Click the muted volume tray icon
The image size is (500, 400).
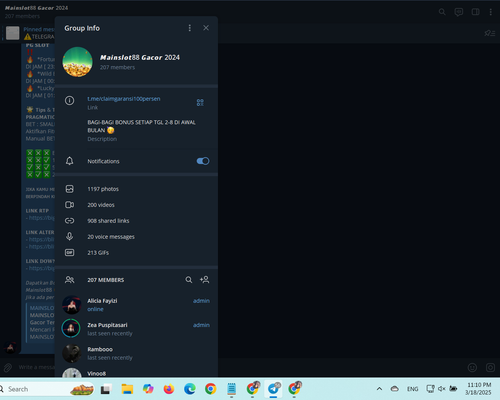(x=442, y=389)
